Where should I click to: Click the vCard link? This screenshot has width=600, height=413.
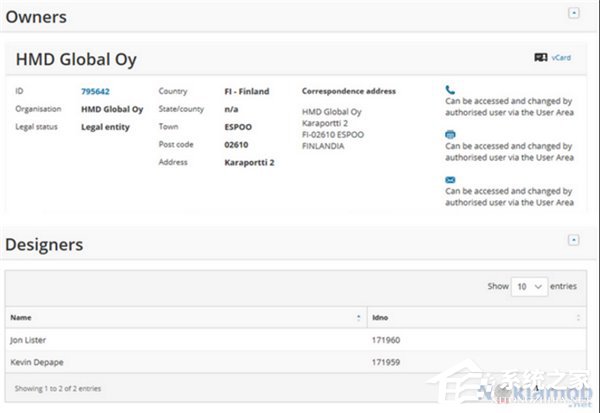pos(561,58)
